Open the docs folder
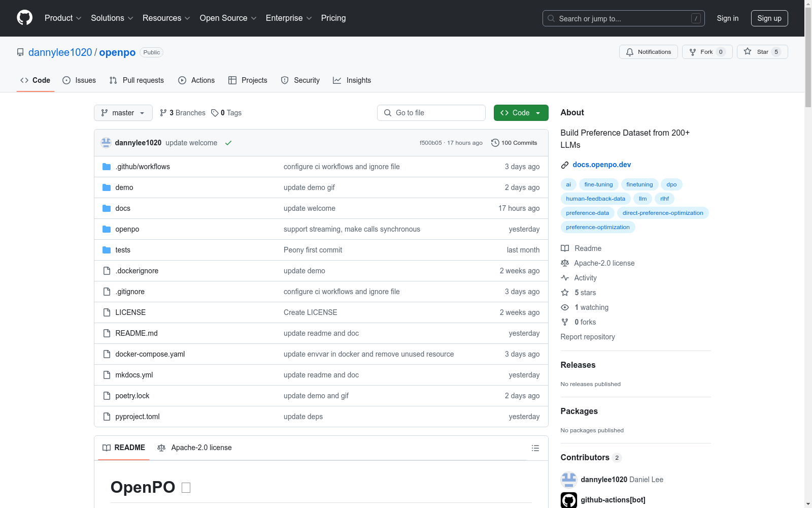 123,208
